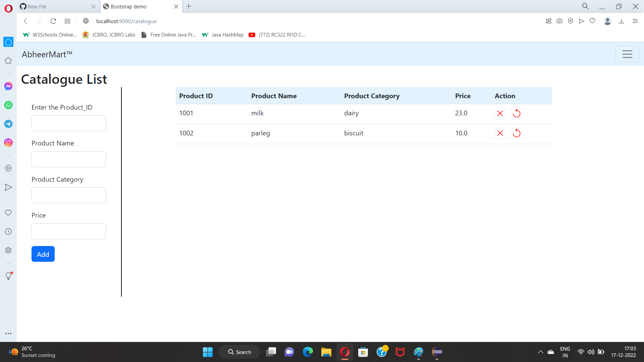The width and height of the screenshot is (644, 362).
Task: Expand hidden tray icons with chevron arrow
Action: (x=540, y=352)
